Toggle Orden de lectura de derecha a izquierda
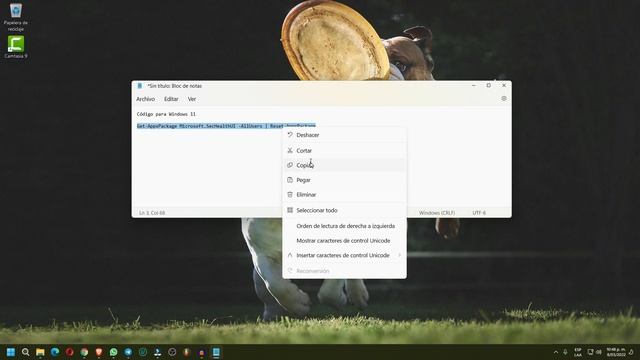The width and height of the screenshot is (640, 360). tap(344, 226)
